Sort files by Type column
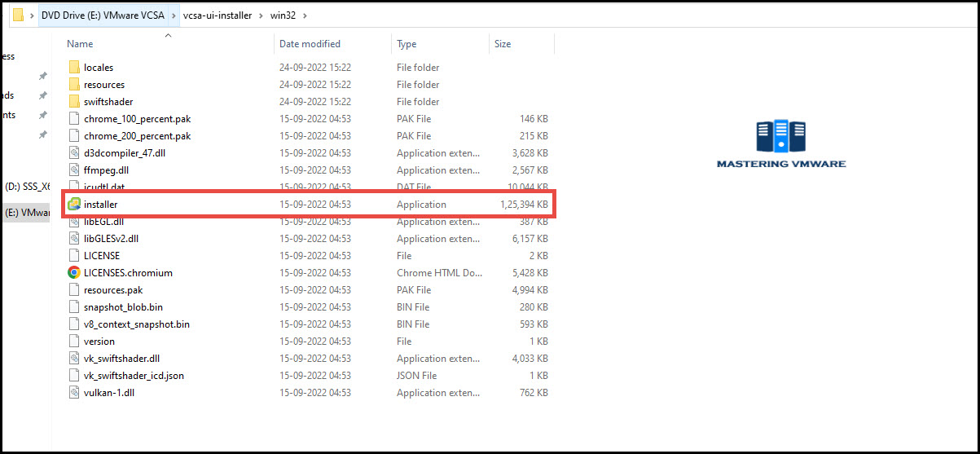This screenshot has height=454, width=980. pos(407,44)
